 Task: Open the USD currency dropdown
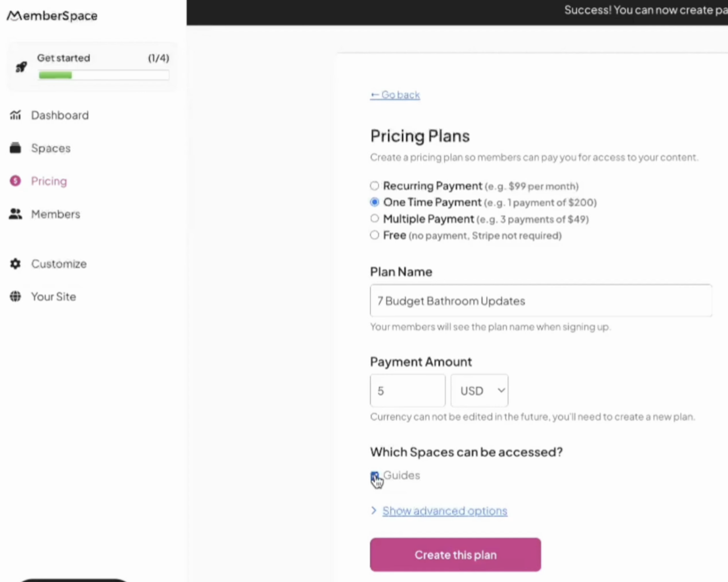479,391
